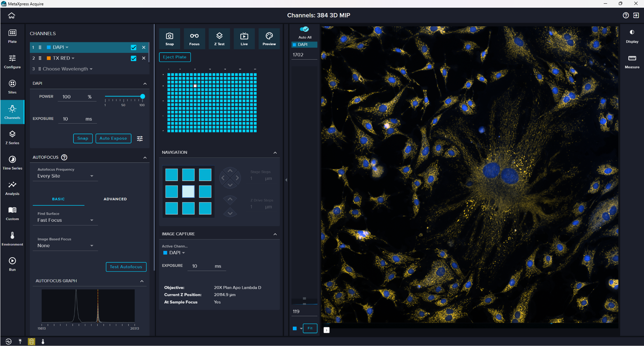Click the Snap camera icon in toolbar

click(x=169, y=39)
